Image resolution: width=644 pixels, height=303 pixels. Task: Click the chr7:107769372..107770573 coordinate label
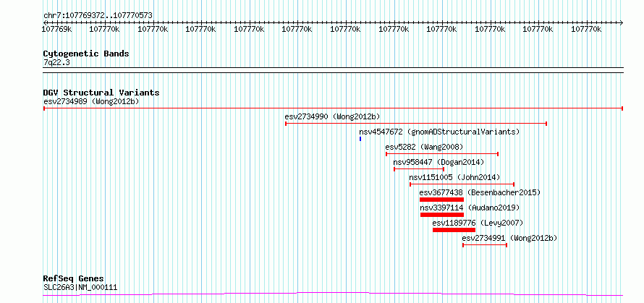pos(98,16)
